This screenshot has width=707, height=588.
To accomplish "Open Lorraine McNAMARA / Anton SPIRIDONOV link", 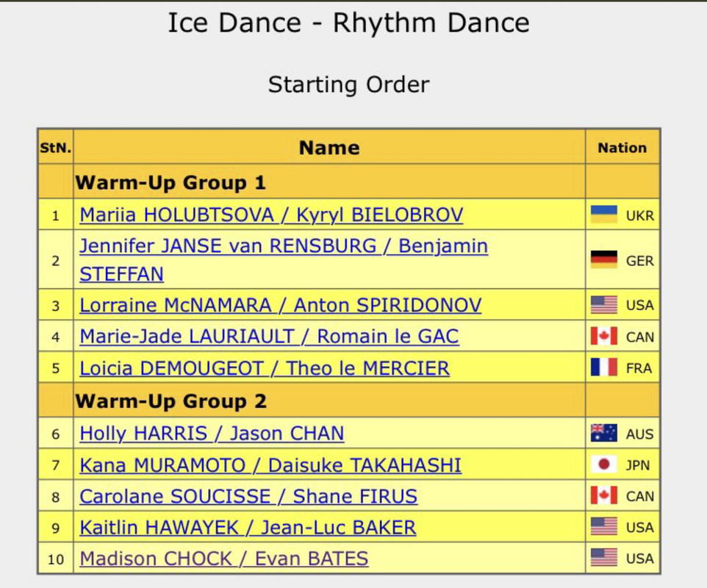I will [281, 305].
